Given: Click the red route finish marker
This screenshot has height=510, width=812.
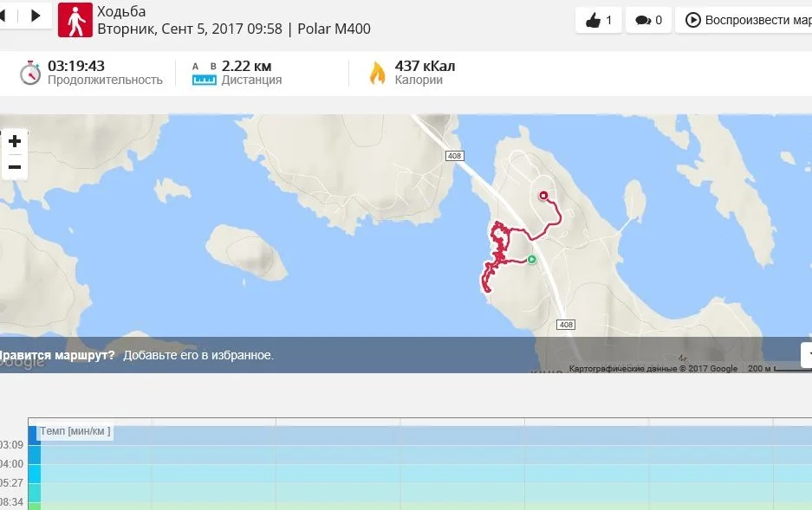Looking at the screenshot, I should [x=544, y=196].
